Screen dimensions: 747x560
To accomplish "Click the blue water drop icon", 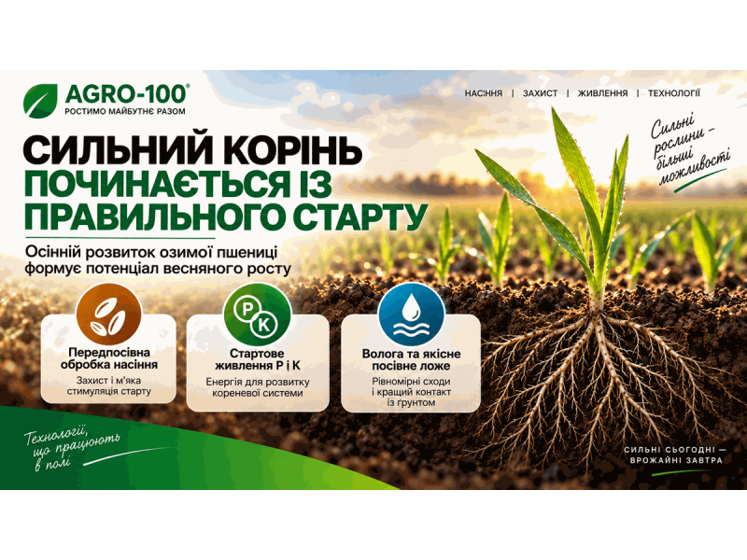I will (x=411, y=315).
